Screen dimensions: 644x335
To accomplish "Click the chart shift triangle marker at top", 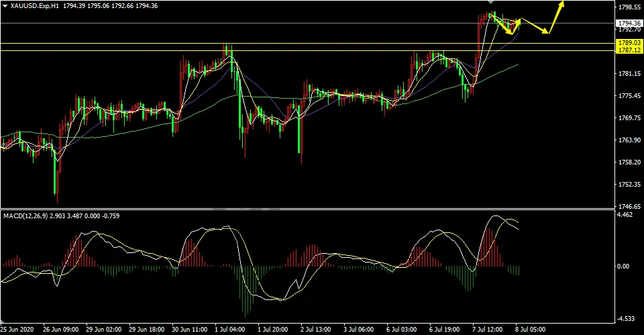I will click(490, 2).
